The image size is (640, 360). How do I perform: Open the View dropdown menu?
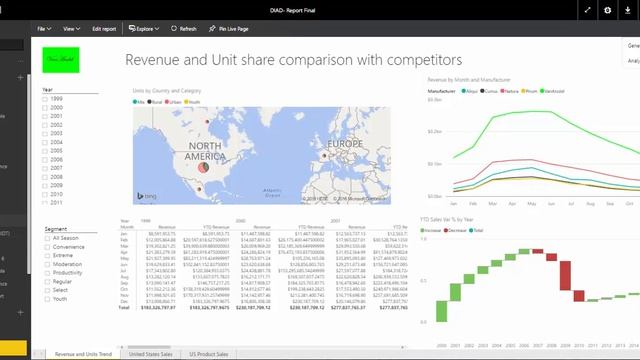click(x=71, y=29)
